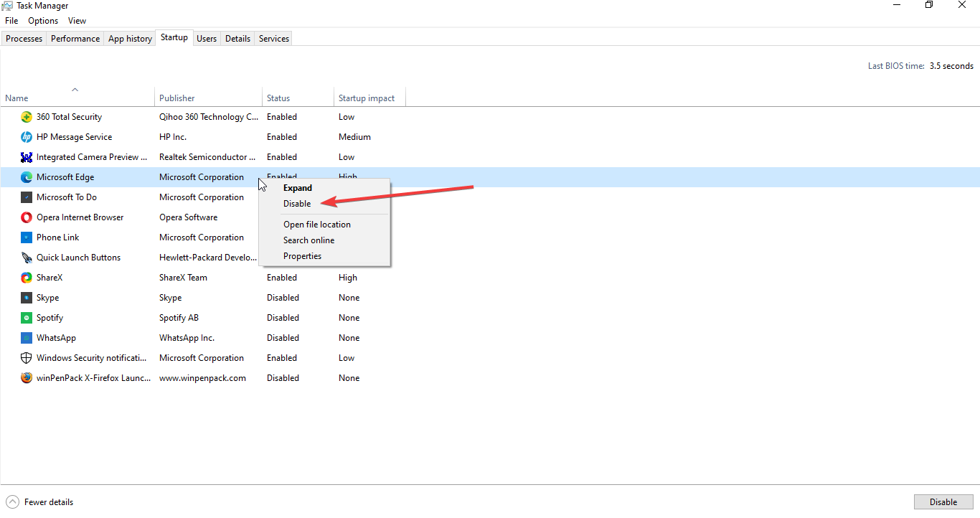Select the winPenPack X-Firefox Launcher icon
The width and height of the screenshot is (980, 518).
pos(27,377)
